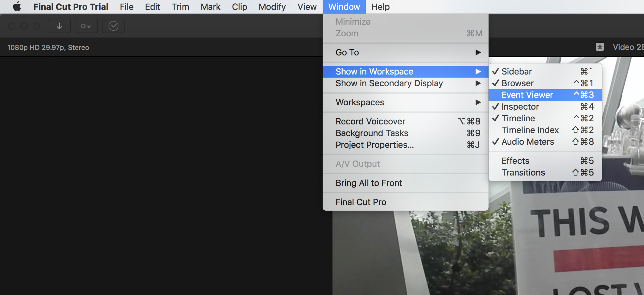
Task: Expand the Go To submenu
Action: point(405,52)
